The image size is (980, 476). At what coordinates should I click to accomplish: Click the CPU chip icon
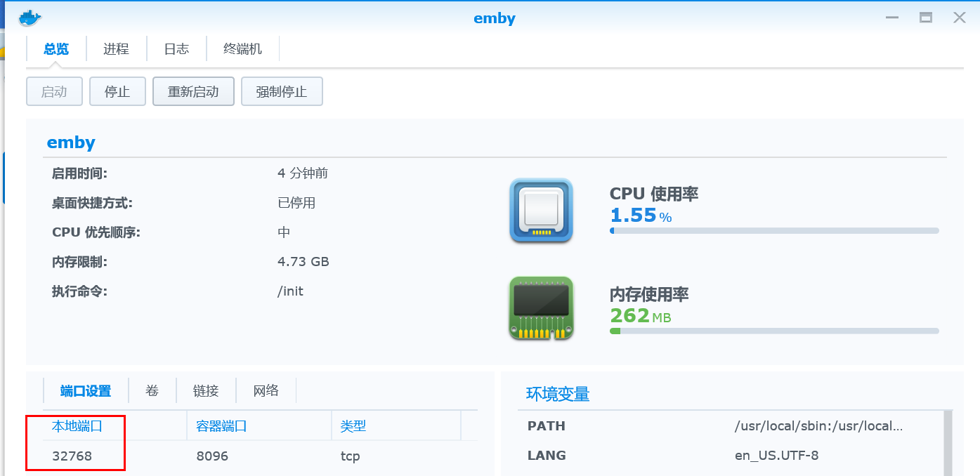click(541, 211)
